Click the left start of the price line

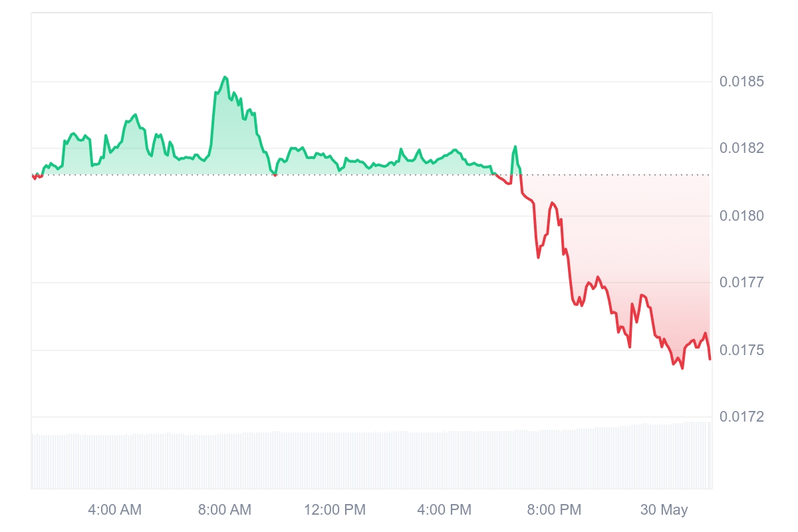click(33, 176)
